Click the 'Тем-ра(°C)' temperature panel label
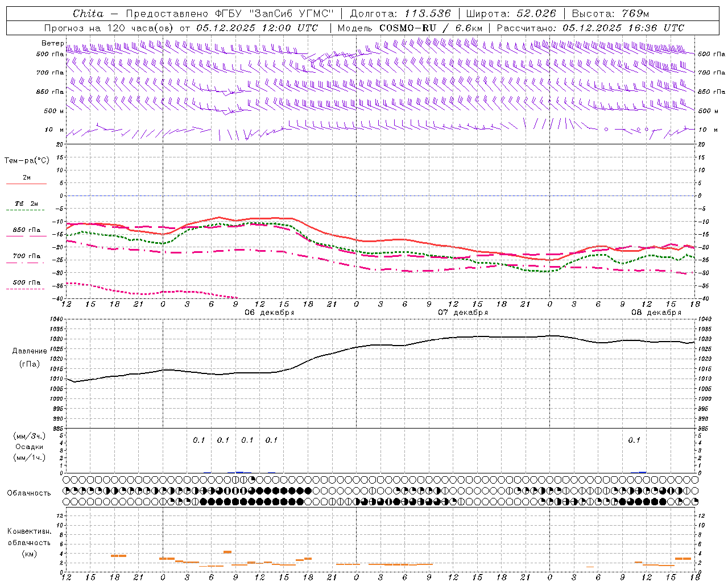 tap(27, 161)
